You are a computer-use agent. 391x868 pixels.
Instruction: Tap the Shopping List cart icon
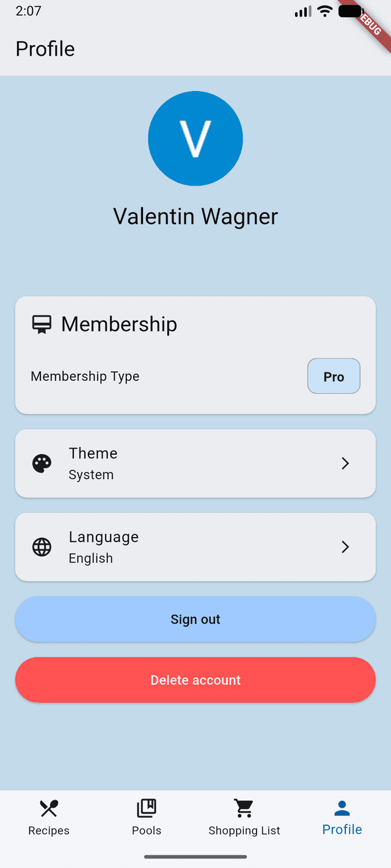[x=244, y=808]
